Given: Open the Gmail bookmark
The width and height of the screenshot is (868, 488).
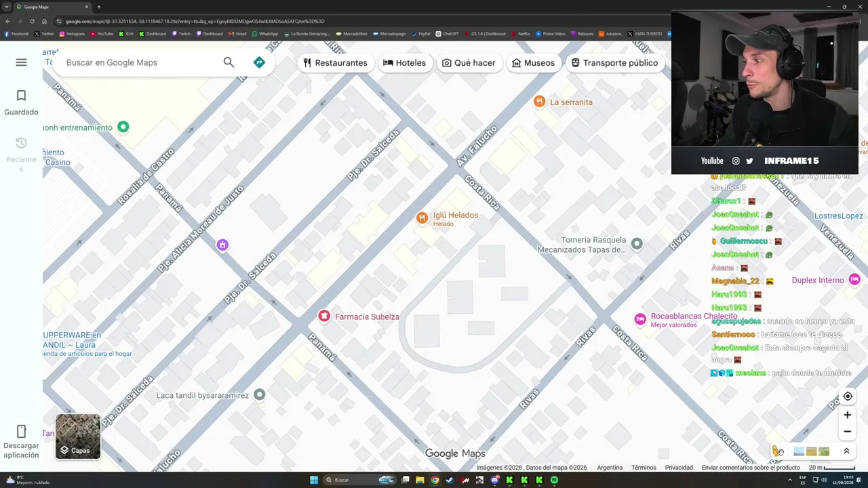Looking at the screenshot, I should (x=238, y=34).
